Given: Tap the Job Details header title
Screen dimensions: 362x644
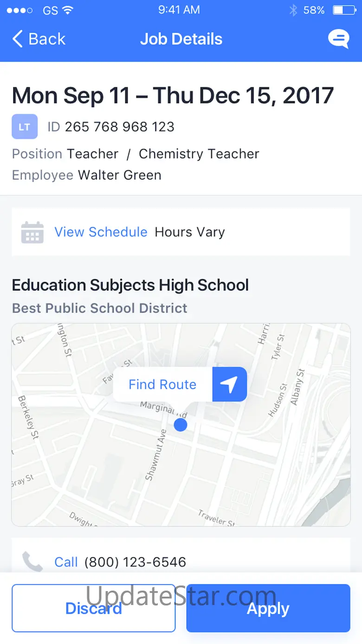Looking at the screenshot, I should (x=181, y=39).
